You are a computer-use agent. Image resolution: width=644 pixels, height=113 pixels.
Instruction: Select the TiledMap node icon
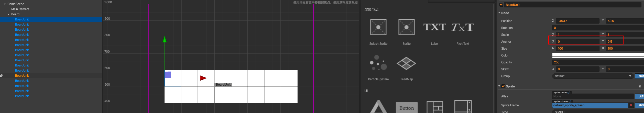(406, 63)
